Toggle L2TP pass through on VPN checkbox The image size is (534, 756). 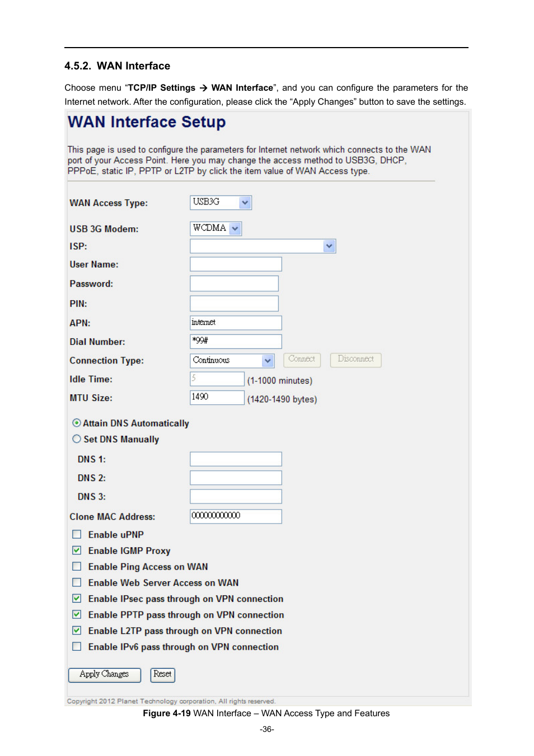coord(77,631)
